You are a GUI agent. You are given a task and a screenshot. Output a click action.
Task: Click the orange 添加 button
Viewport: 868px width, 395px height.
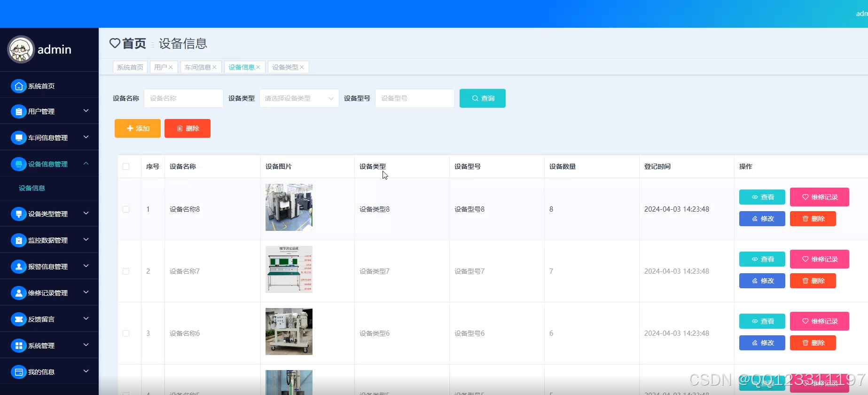coord(138,128)
